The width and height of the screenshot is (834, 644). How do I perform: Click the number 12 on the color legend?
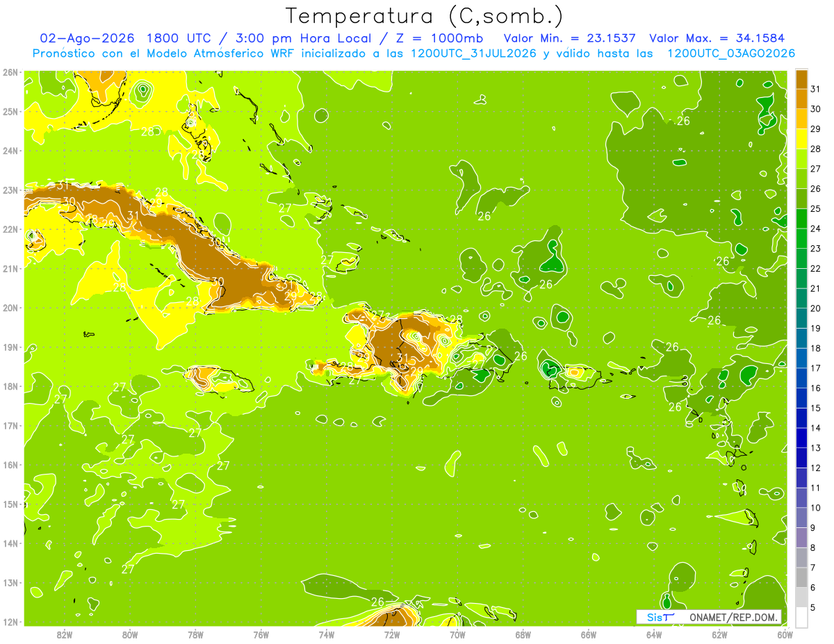(817, 468)
